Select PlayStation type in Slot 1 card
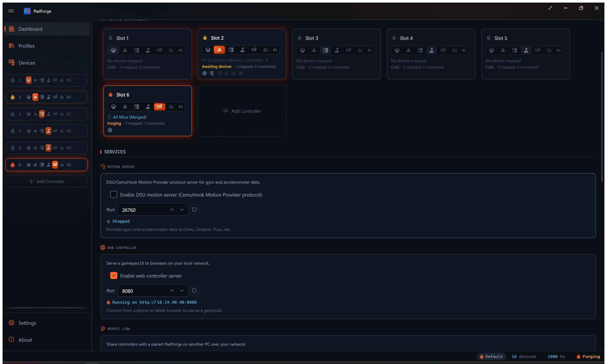Screen dimensions: 607x364 [125, 50]
